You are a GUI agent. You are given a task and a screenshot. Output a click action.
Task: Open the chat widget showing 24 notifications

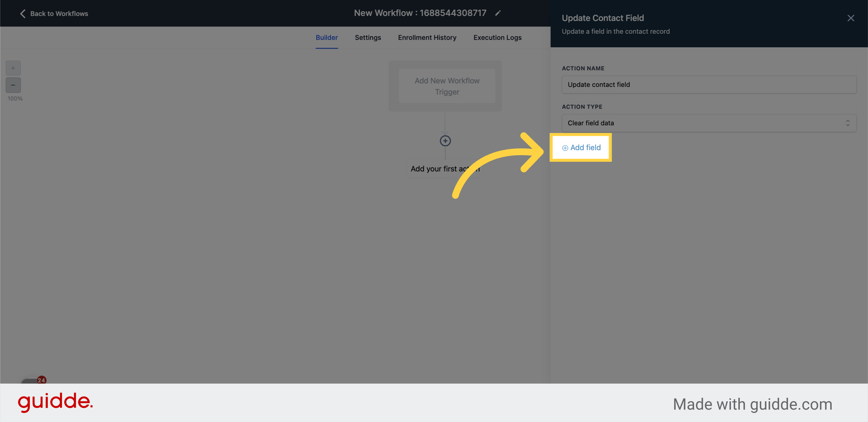30,383
